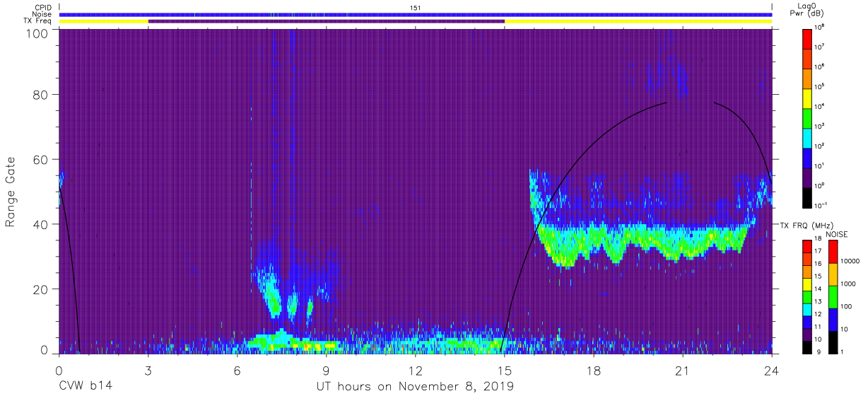Click the 10^-1 label on power colorbar
The height and width of the screenshot is (401, 868).
pyautogui.click(x=821, y=204)
